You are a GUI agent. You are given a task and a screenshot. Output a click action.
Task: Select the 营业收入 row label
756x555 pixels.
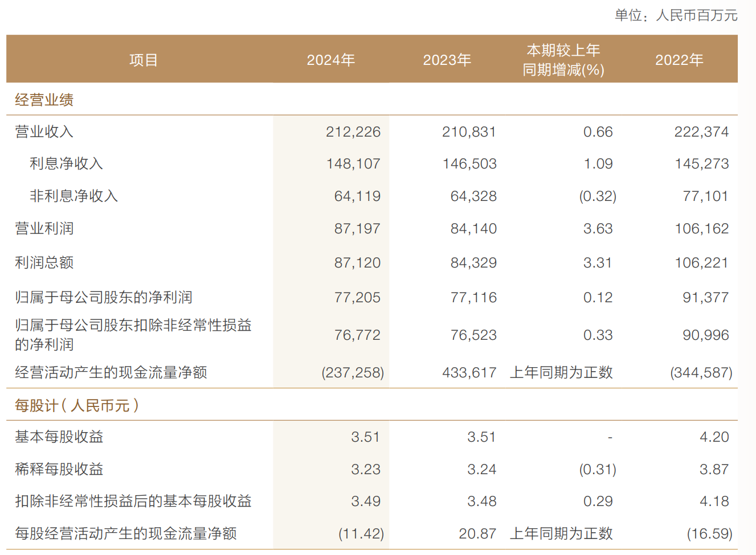click(x=44, y=131)
